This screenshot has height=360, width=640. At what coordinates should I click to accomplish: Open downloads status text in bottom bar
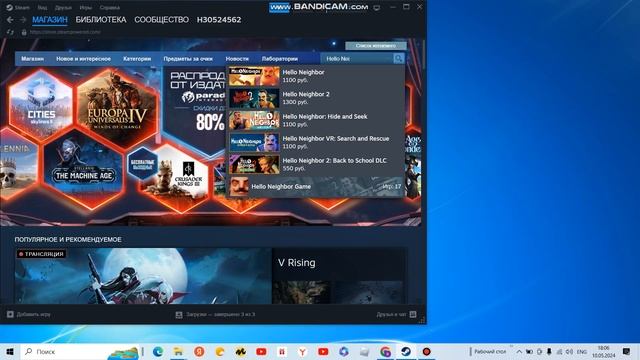coord(221,315)
